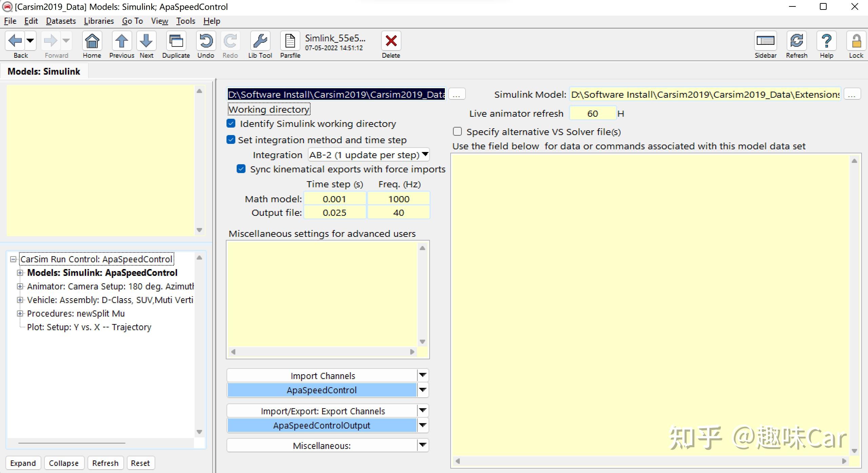
Task: Enable Specify alternative VS Solver file(s)
Action: click(457, 131)
